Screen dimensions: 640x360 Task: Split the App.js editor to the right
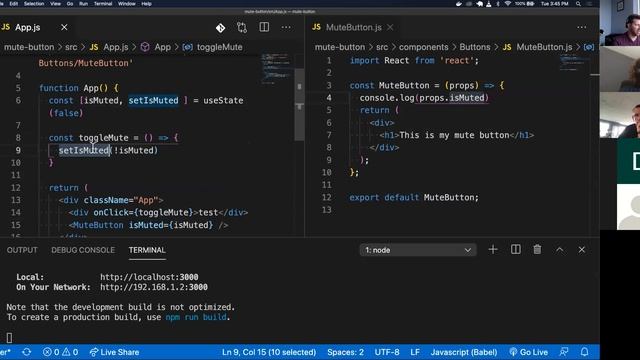coord(264,27)
